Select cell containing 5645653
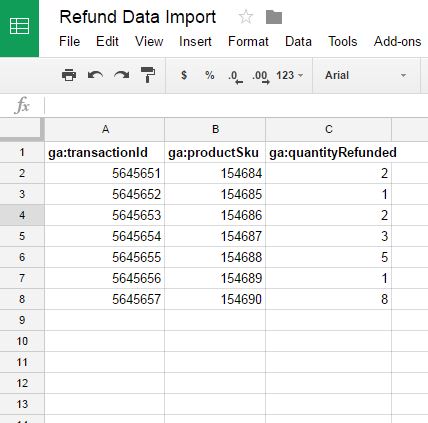 105,215
